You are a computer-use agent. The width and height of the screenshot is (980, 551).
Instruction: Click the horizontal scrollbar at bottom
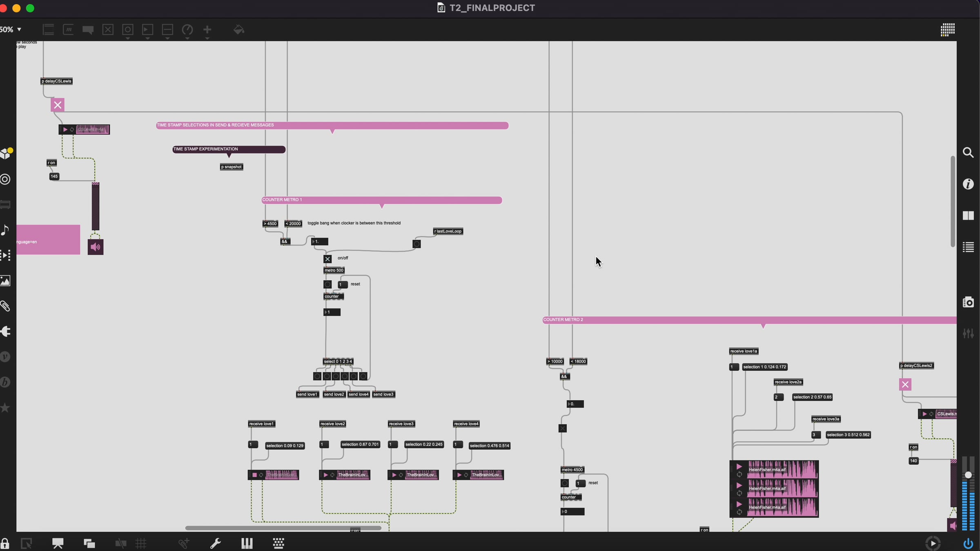pyautogui.click(x=283, y=528)
